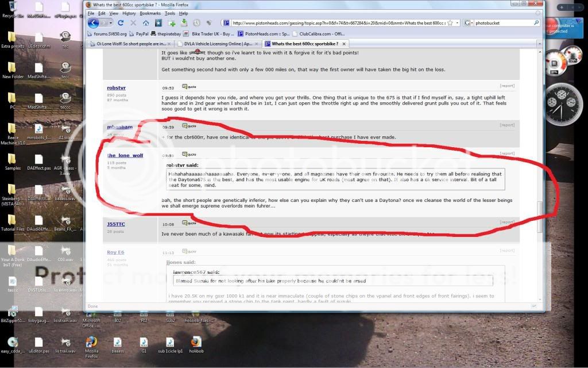
Task: Click quote icon on the_lone_wolf's post
Action: [x=189, y=154]
